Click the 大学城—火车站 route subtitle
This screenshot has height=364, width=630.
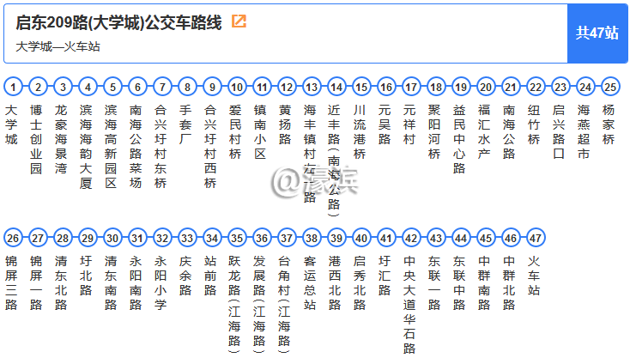point(58,46)
